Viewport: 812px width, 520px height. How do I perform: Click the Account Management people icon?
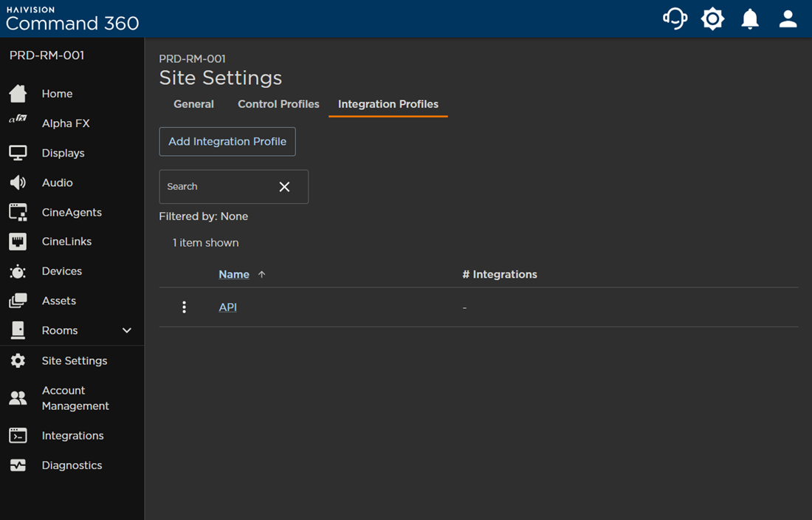(18, 398)
